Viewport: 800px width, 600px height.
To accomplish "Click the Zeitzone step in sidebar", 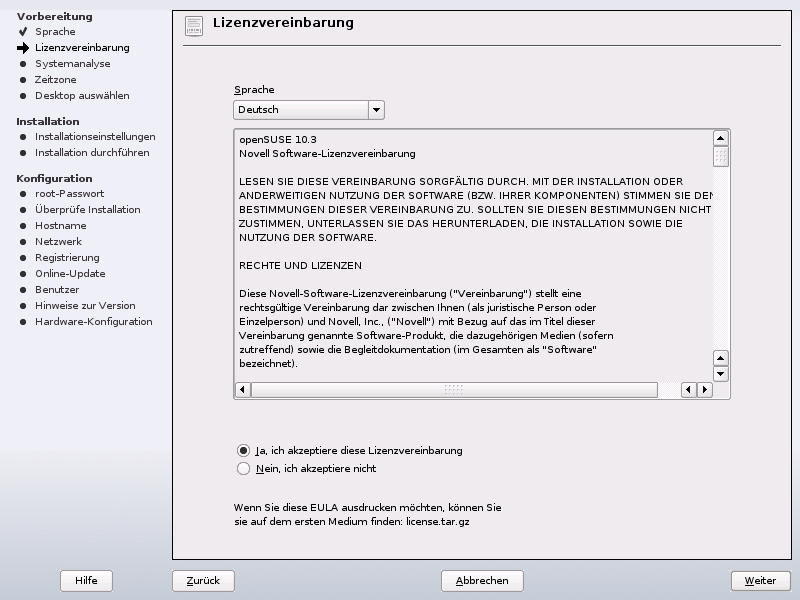I will (56, 80).
